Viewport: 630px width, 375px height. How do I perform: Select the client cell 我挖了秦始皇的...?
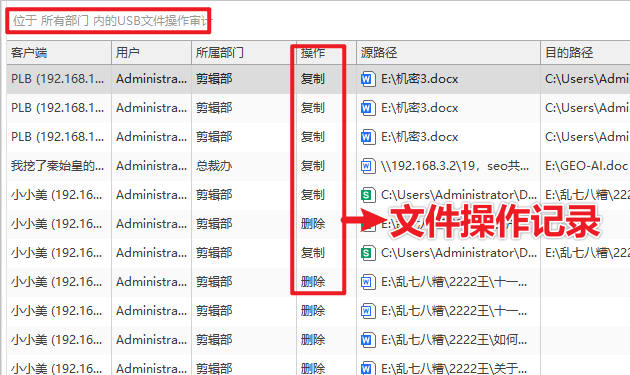pyautogui.click(x=57, y=166)
